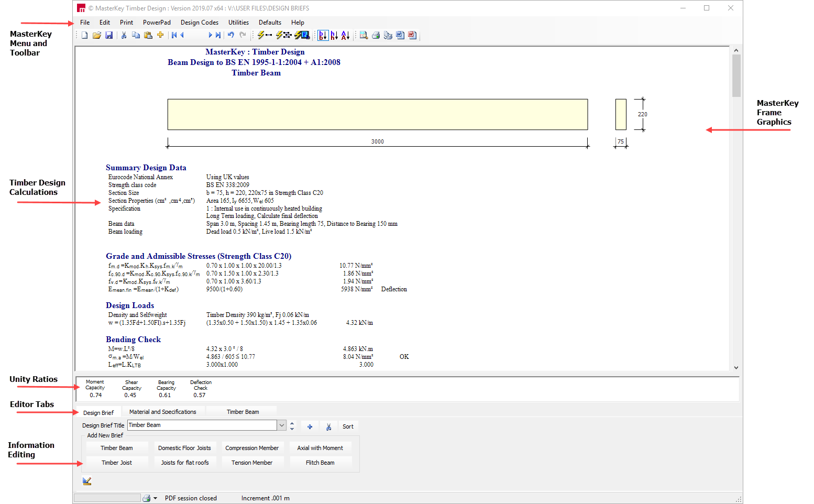
Task: Switch to the Timber Beam editor tab
Action: coord(243,412)
